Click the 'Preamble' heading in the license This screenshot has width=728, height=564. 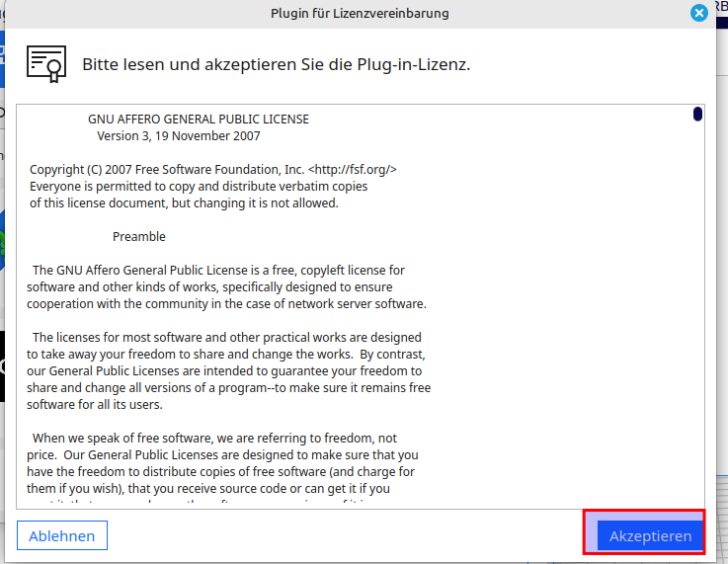(139, 236)
